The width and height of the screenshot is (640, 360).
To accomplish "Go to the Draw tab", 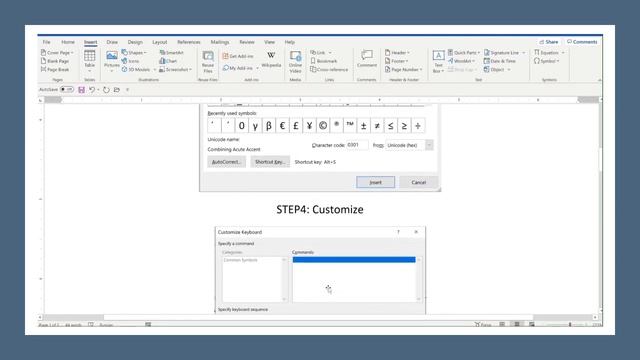I will [112, 42].
